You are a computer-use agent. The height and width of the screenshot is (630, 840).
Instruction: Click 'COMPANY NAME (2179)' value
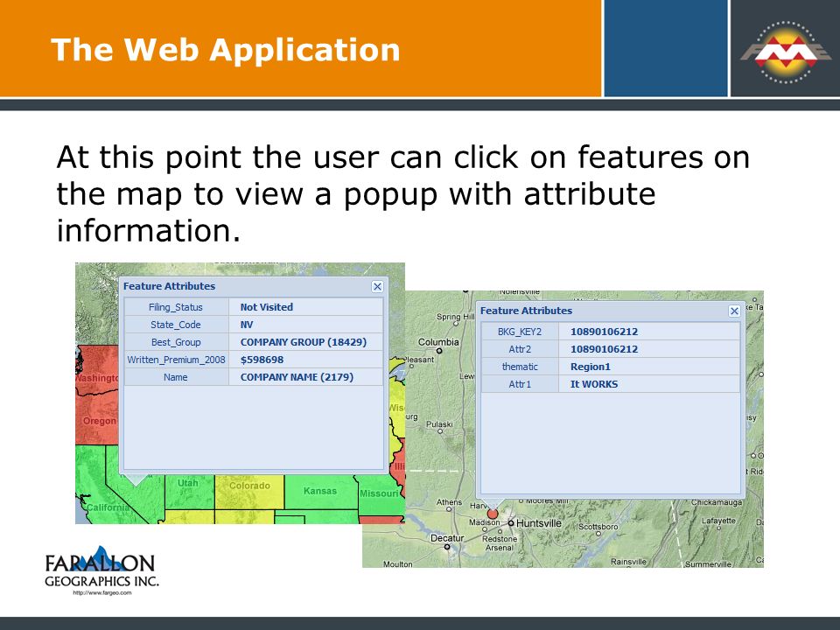click(x=297, y=377)
